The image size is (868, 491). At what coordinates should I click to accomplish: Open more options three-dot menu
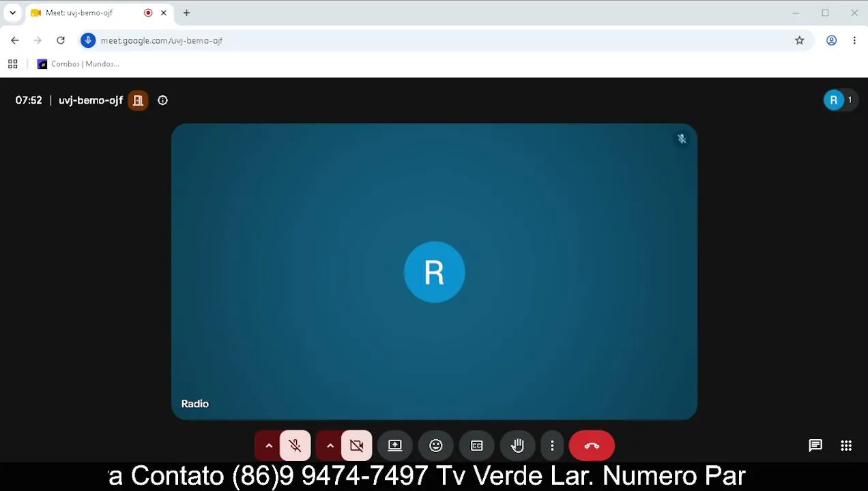(x=552, y=446)
